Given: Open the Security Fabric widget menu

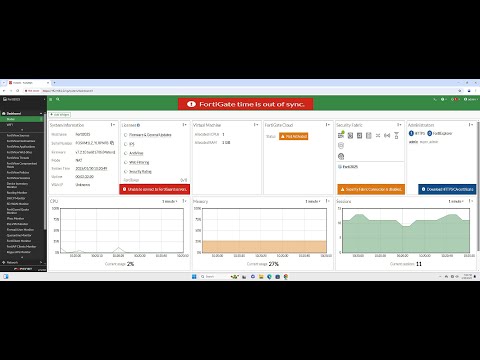Looking at the screenshot, I should (399, 125).
